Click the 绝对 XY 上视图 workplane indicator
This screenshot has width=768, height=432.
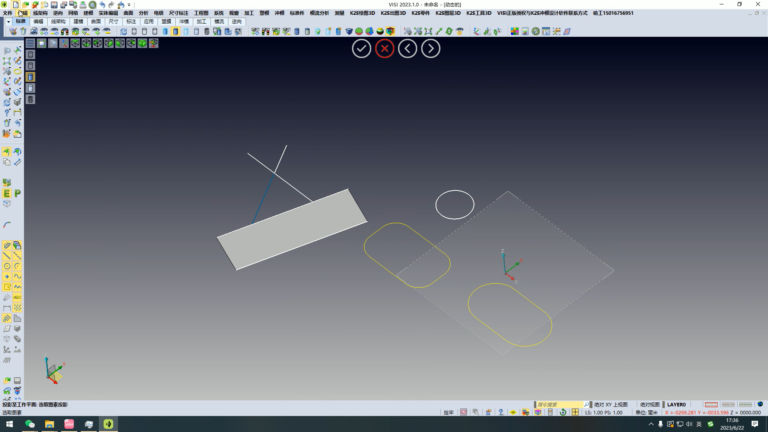pos(611,405)
